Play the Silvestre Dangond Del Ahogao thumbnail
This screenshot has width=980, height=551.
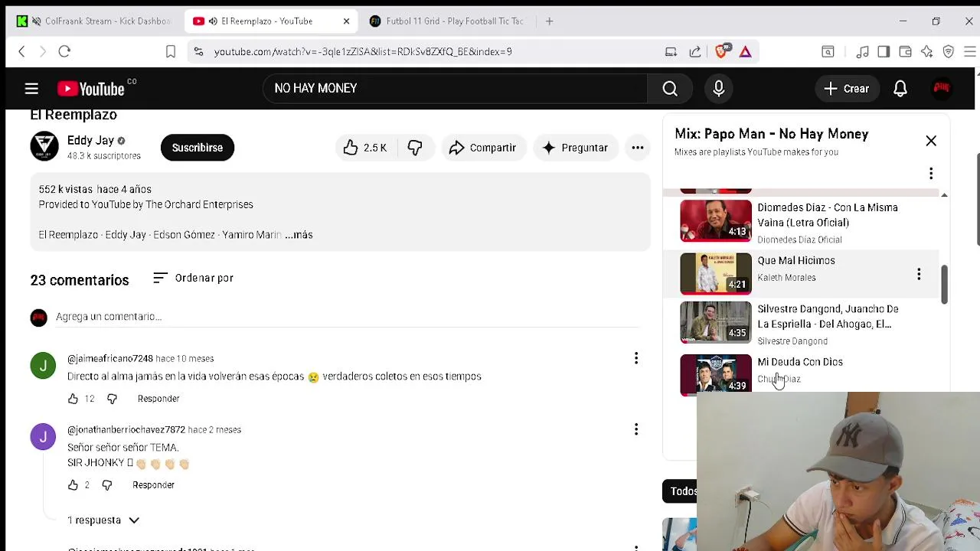click(716, 322)
